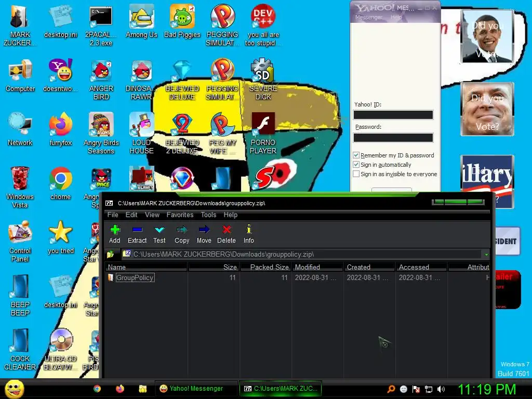532x399 pixels.
Task: Click the 7-Zip address path field
Action: pyautogui.click(x=302, y=254)
